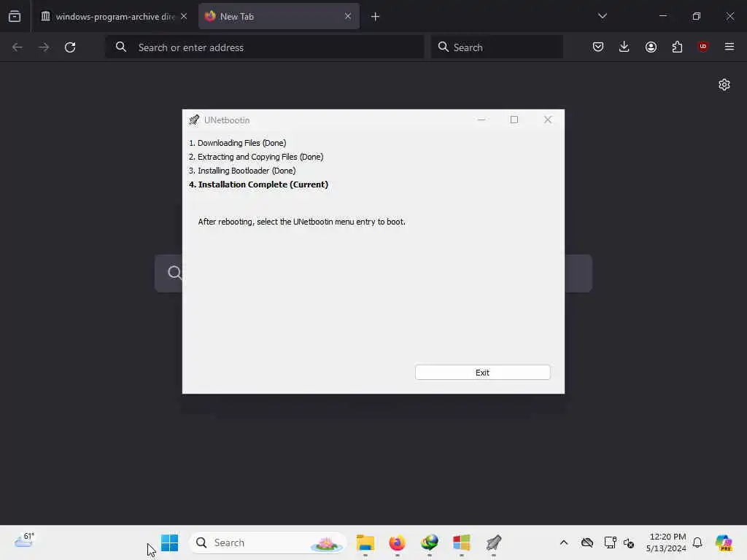Screen dimensions: 747x560
Task: Focus the Search or enter address field
Action: click(265, 47)
